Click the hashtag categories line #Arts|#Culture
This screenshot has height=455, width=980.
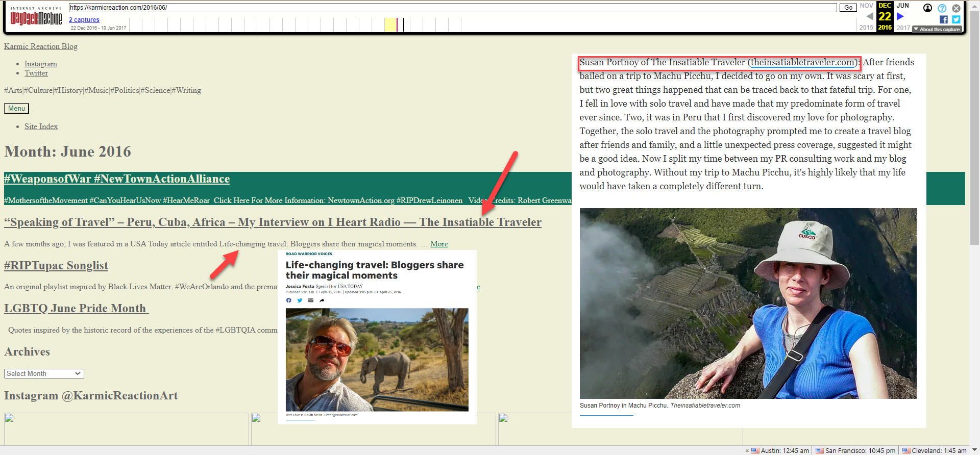pyautogui.click(x=103, y=90)
